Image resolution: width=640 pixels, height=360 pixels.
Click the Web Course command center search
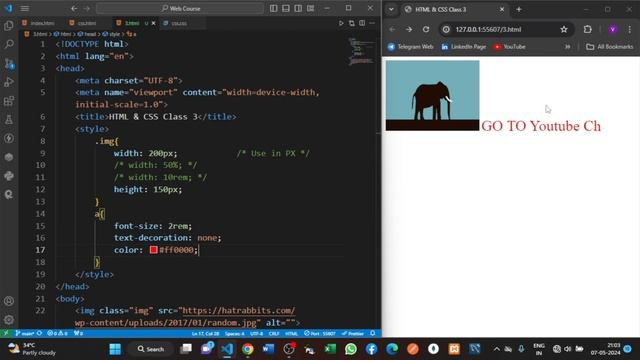click(180, 8)
